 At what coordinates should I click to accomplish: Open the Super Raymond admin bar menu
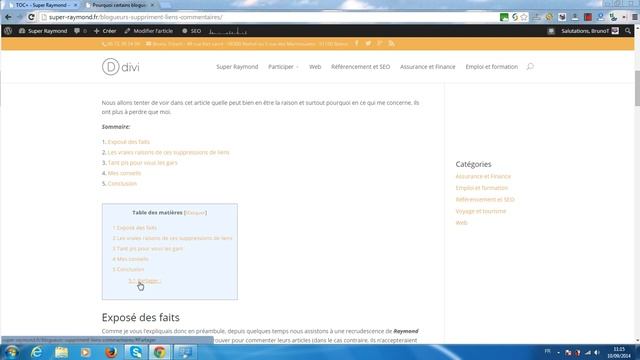point(43,31)
